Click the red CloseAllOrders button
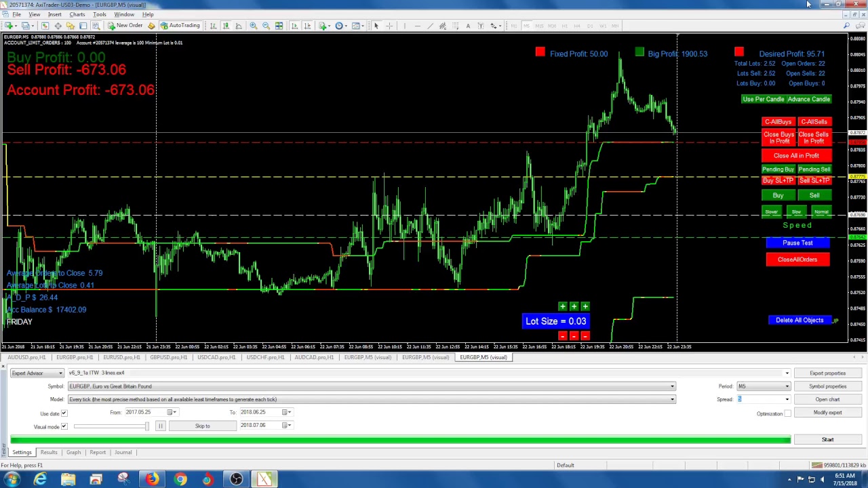Image resolution: width=868 pixels, height=488 pixels. 797,260
